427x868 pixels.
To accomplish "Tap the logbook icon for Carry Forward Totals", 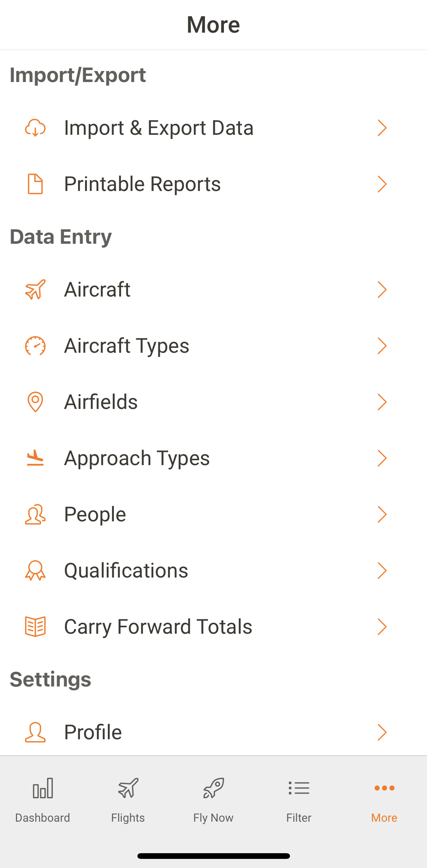I will [x=35, y=627].
